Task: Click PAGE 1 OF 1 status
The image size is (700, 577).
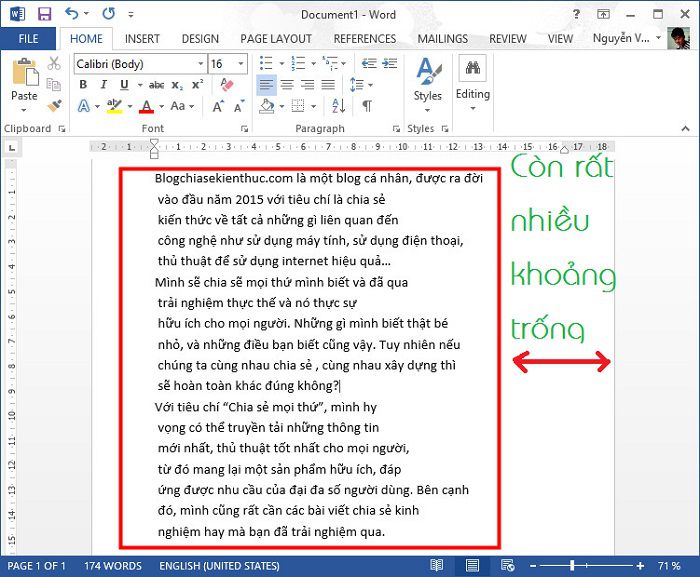Action: click(37, 566)
